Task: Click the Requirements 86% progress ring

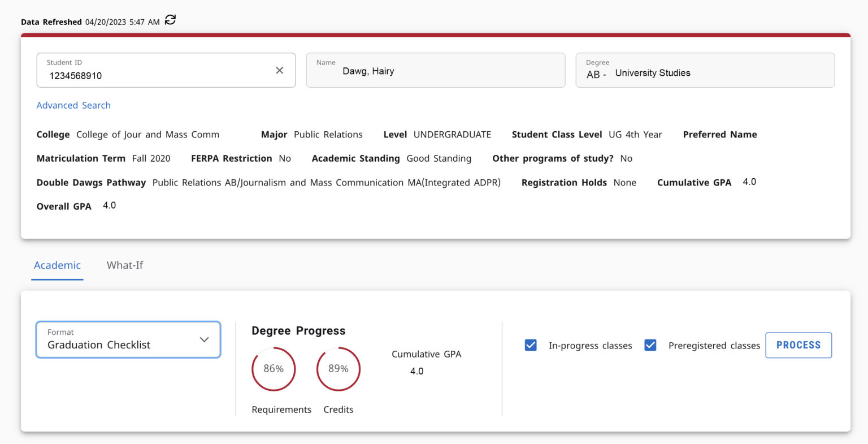Action: (x=274, y=368)
